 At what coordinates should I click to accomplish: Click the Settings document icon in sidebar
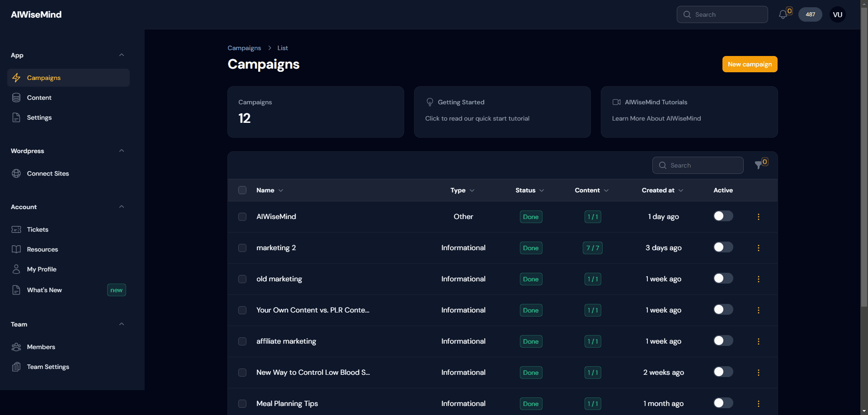point(16,117)
